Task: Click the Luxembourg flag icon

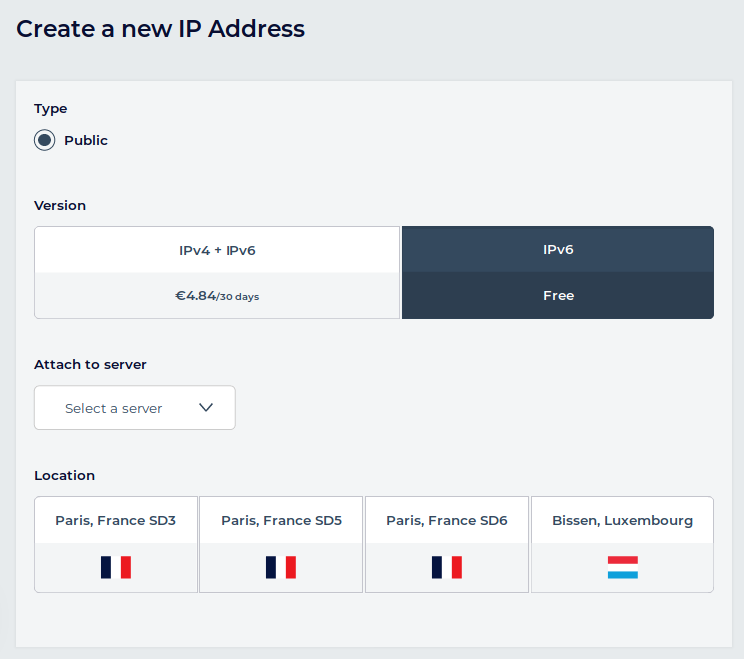Action: point(622,568)
